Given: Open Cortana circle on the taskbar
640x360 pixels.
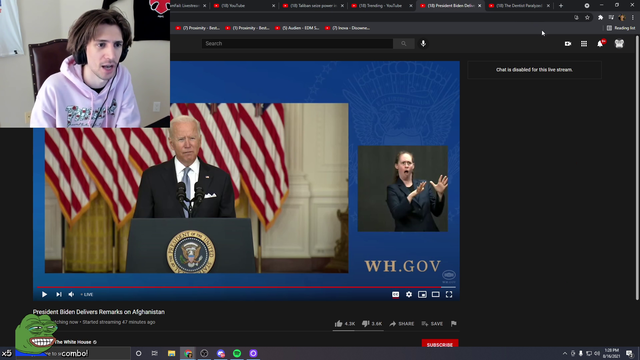Looking at the screenshot, I should pos(138,353).
